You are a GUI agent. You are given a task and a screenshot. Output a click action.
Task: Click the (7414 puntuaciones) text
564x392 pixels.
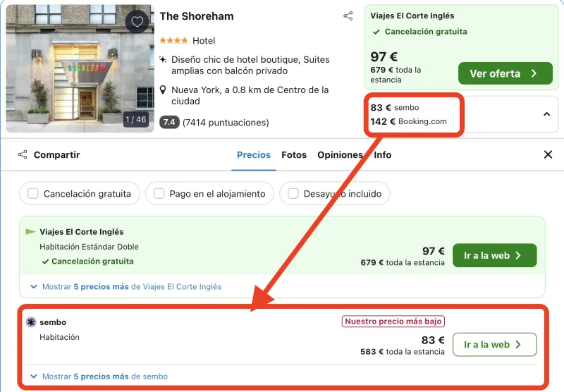point(226,123)
